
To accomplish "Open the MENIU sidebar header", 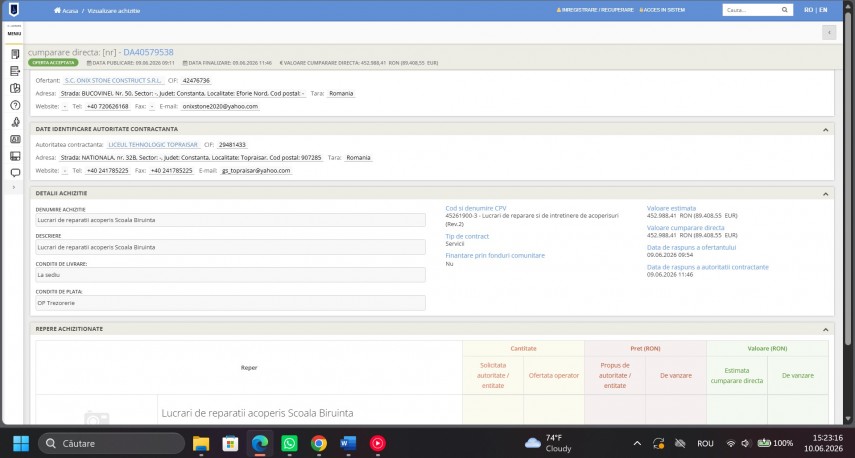I will pyautogui.click(x=14, y=33).
